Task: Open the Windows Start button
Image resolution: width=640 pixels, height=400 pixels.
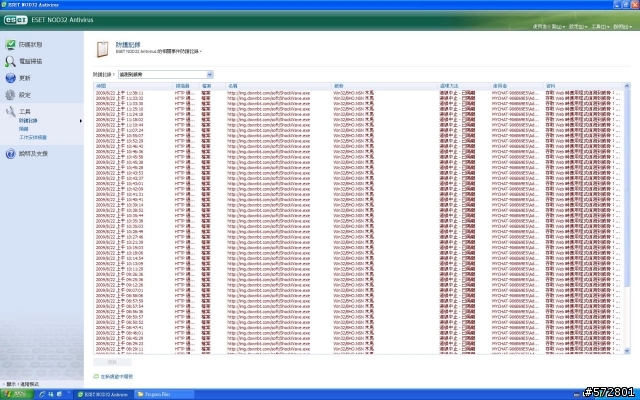Action: click(x=16, y=394)
